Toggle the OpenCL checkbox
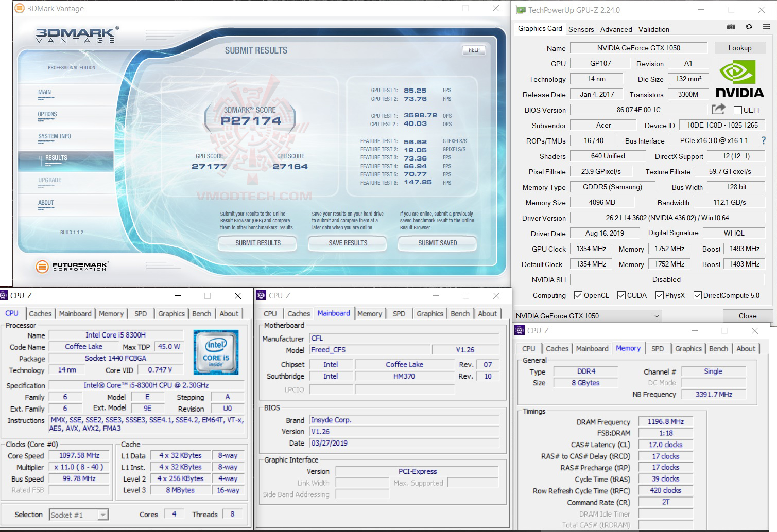The image size is (777, 532). pyautogui.click(x=578, y=295)
